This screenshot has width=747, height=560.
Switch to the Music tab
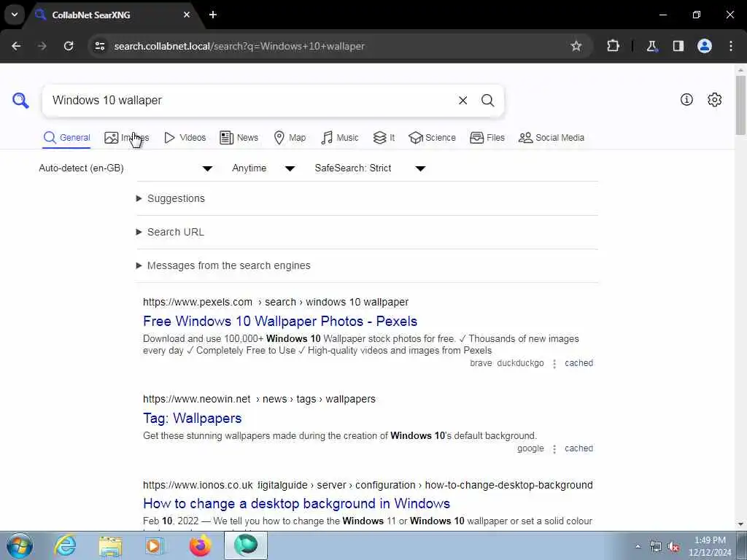[x=340, y=138]
